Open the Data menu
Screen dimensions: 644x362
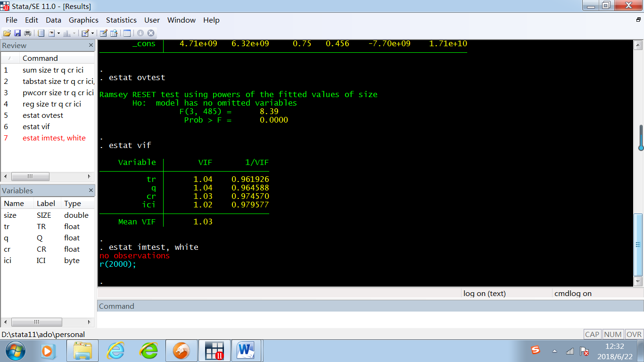53,20
